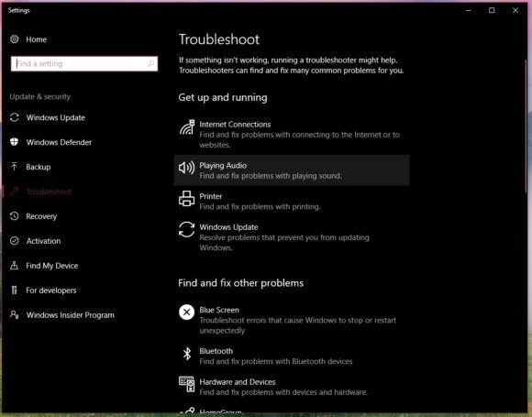Image resolution: width=532 pixels, height=417 pixels.
Task: Click the Windows Update circular arrows icon in main pane
Action: 186,229
